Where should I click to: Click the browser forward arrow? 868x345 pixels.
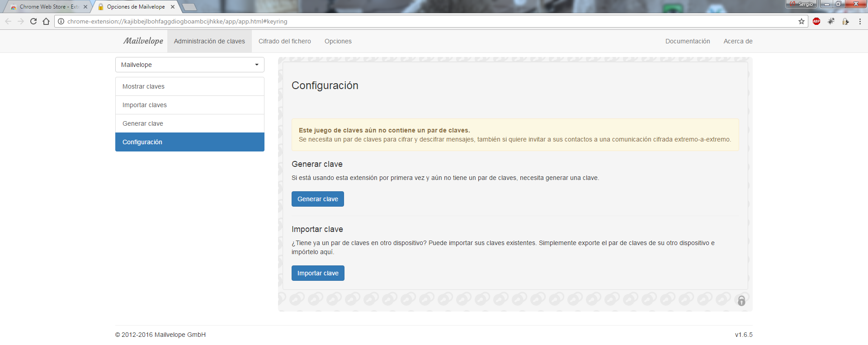click(21, 21)
